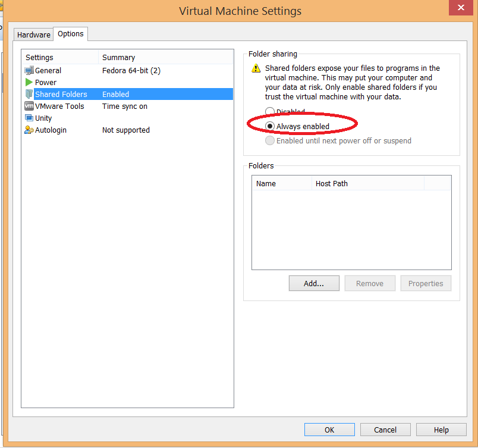Select the VMware Tools row label
Image resolution: width=478 pixels, height=448 pixels.
[x=59, y=106]
